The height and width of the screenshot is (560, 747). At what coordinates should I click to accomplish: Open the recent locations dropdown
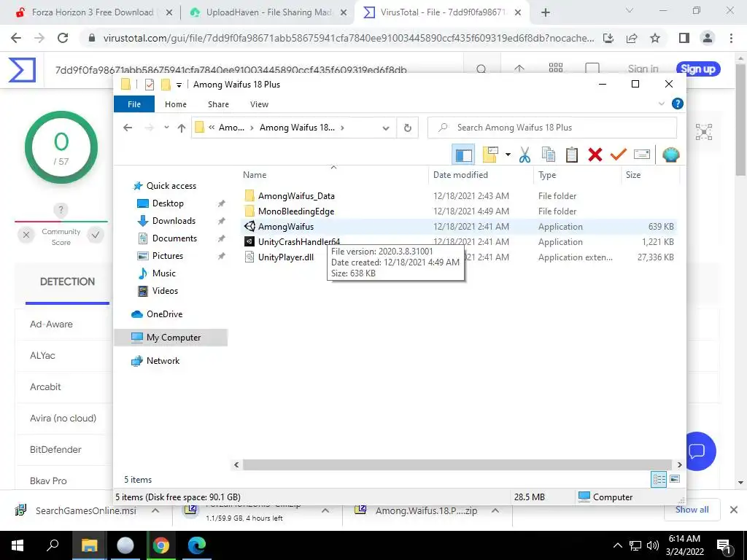(x=166, y=128)
